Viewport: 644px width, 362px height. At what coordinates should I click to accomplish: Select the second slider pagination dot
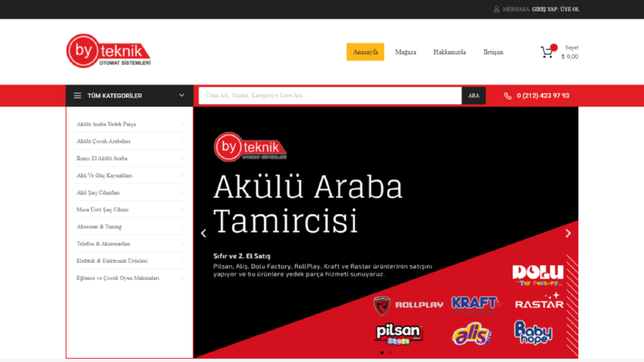pyautogui.click(x=390, y=352)
